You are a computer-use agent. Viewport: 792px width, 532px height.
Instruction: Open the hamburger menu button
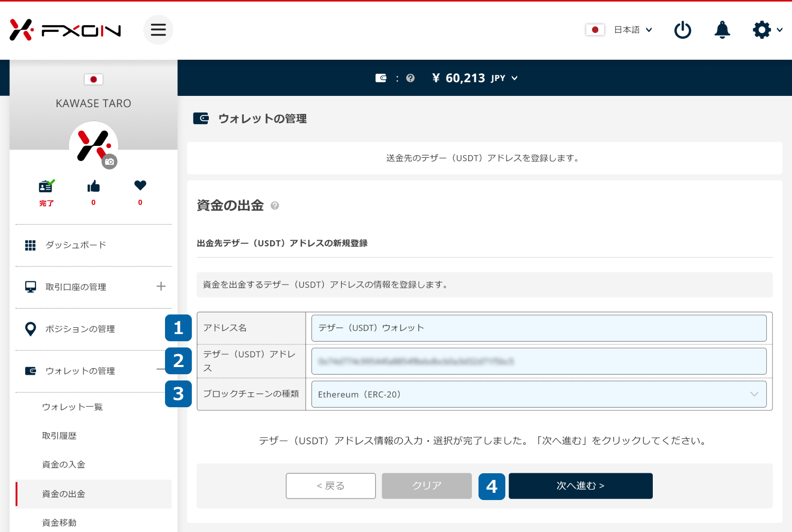coord(158,30)
